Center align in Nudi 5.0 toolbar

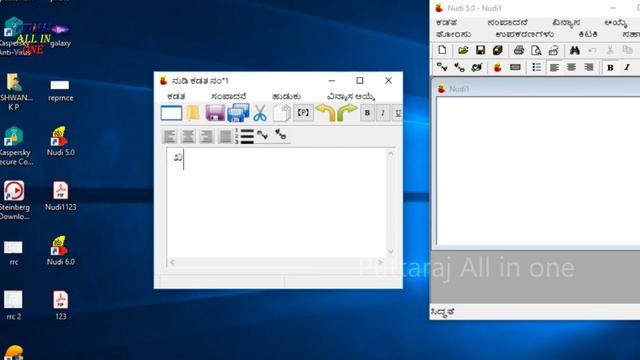point(571,67)
